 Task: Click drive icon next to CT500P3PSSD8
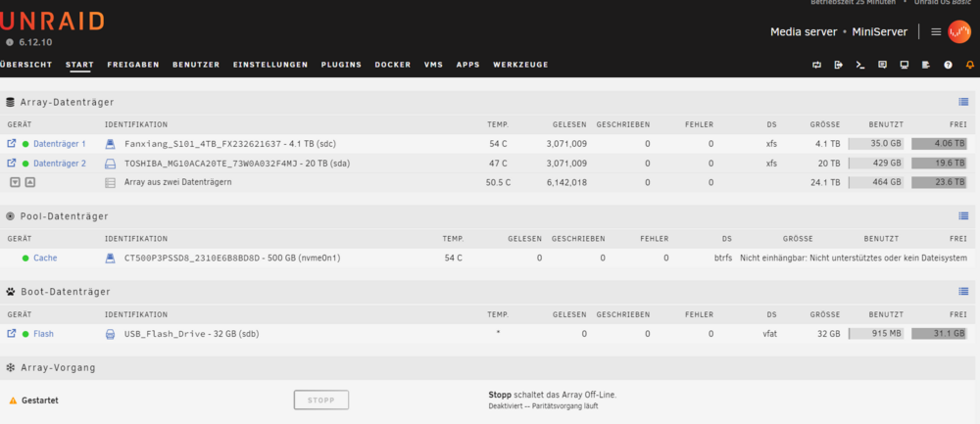coord(110,258)
